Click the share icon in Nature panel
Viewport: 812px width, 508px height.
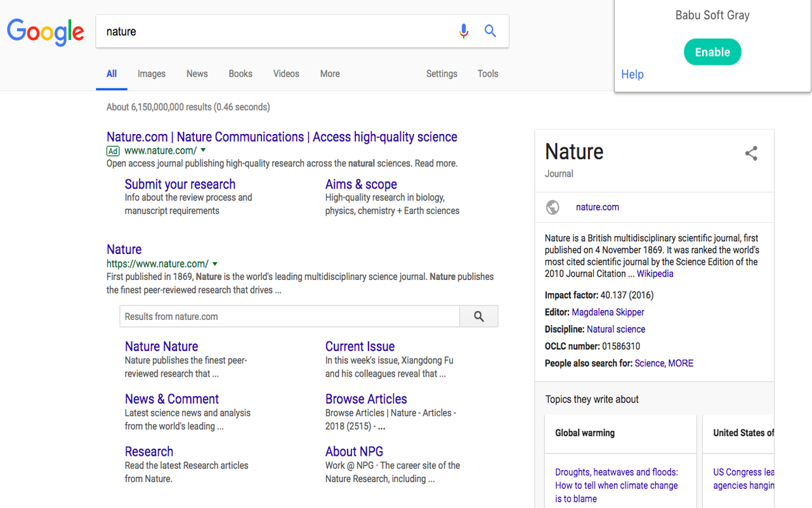(x=751, y=153)
